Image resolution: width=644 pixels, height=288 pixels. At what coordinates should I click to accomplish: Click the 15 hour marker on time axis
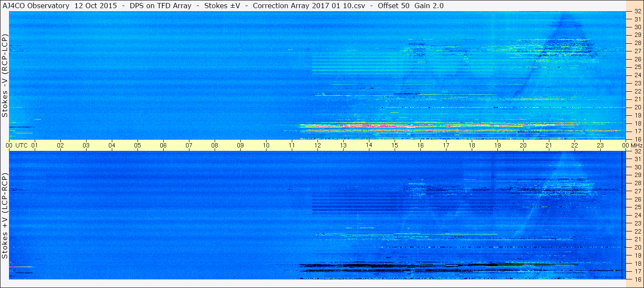point(395,145)
